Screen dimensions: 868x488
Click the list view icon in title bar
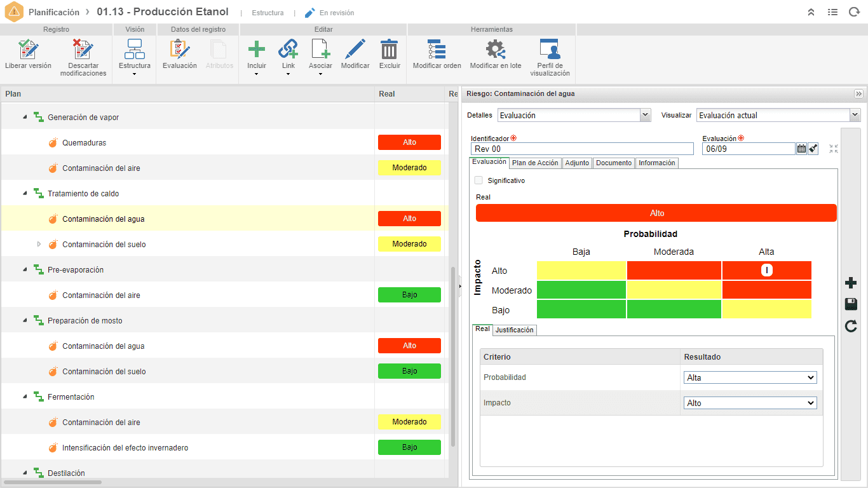pyautogui.click(x=832, y=12)
